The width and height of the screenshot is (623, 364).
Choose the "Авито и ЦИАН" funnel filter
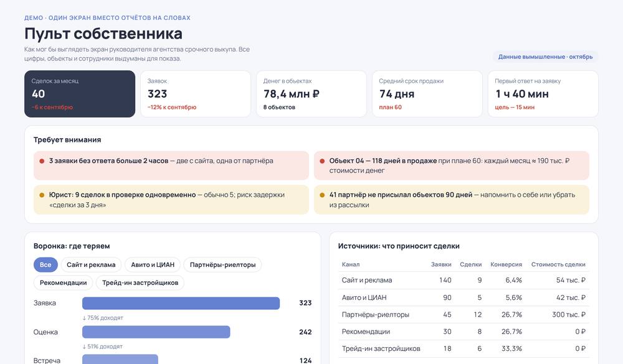point(153,265)
